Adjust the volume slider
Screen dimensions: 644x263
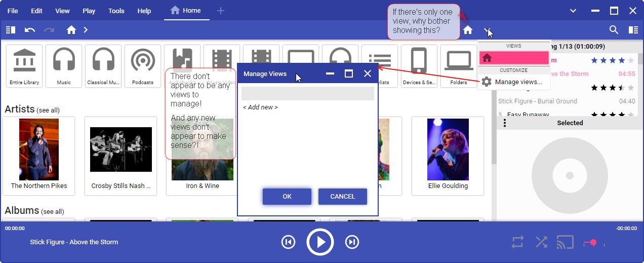pyautogui.click(x=593, y=243)
